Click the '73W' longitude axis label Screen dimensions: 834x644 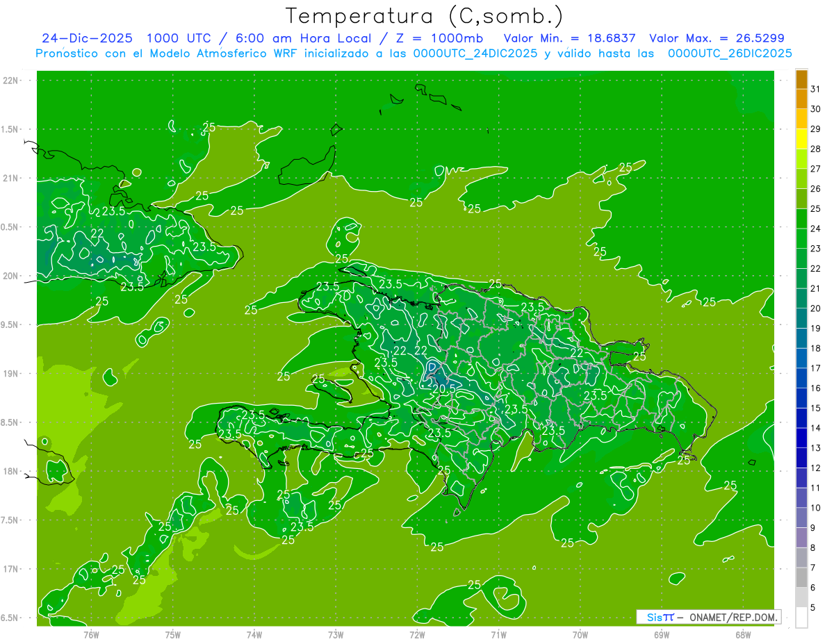click(x=336, y=634)
